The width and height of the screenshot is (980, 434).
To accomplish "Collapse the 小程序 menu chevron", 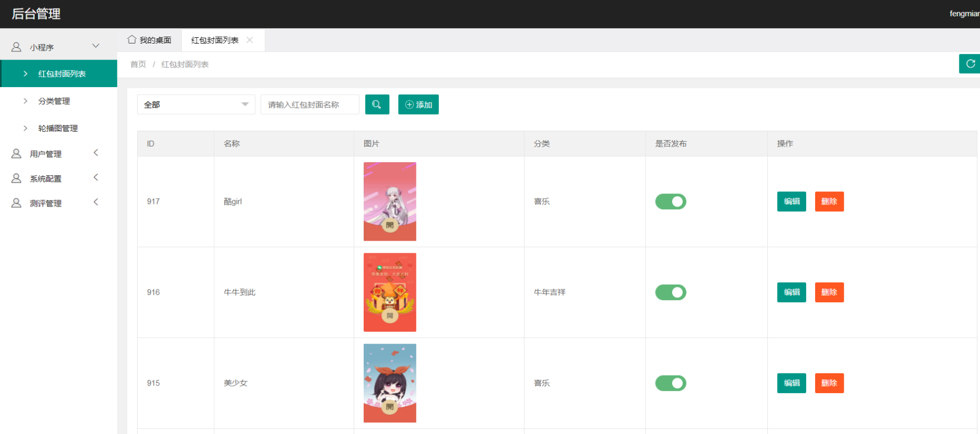I will click(x=96, y=46).
